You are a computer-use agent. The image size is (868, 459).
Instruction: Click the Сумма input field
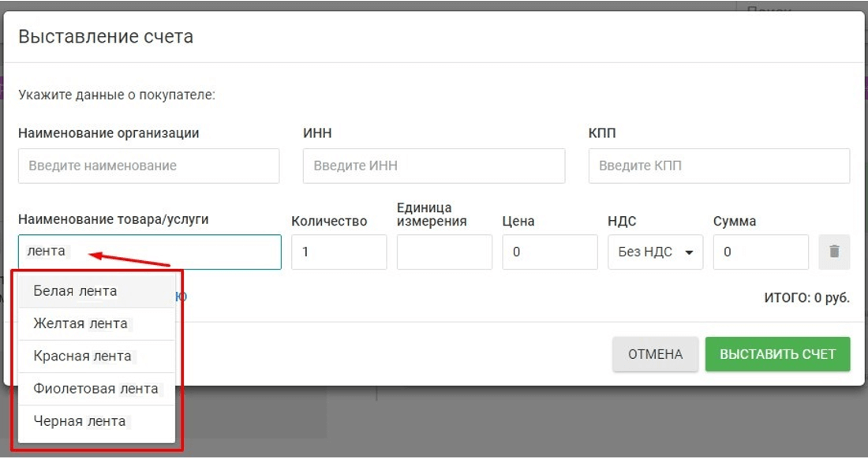coord(761,252)
